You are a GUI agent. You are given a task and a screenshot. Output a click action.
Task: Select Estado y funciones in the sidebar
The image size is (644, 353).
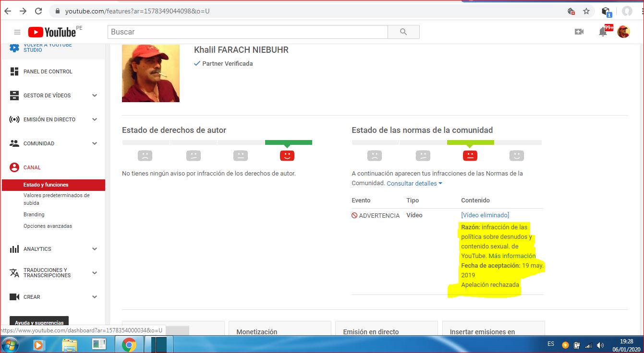(53, 185)
